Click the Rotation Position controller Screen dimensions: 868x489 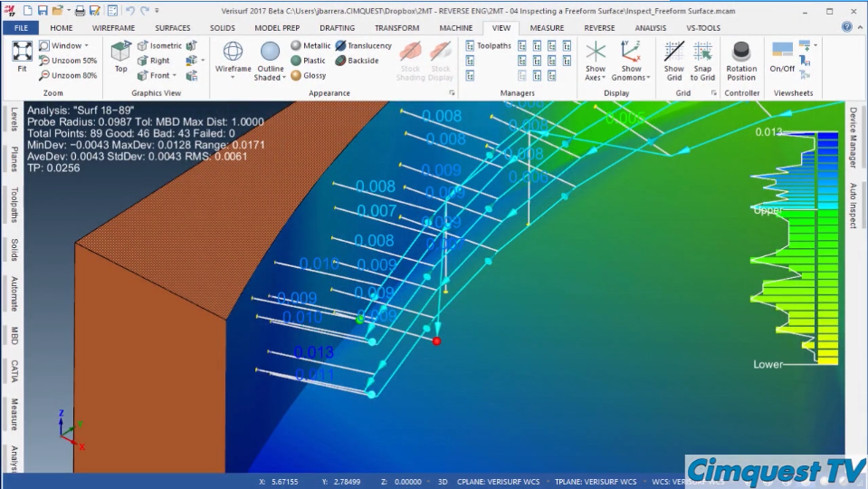pos(741,61)
